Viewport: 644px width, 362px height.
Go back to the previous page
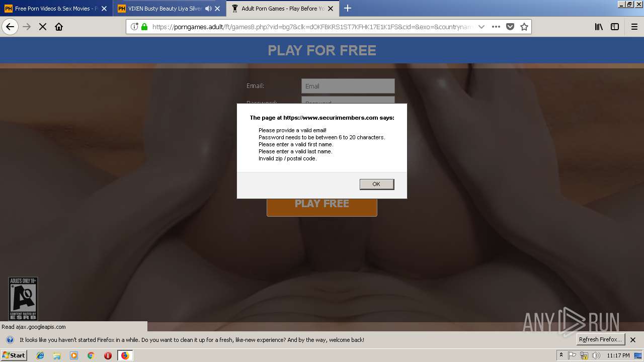pyautogui.click(x=10, y=27)
